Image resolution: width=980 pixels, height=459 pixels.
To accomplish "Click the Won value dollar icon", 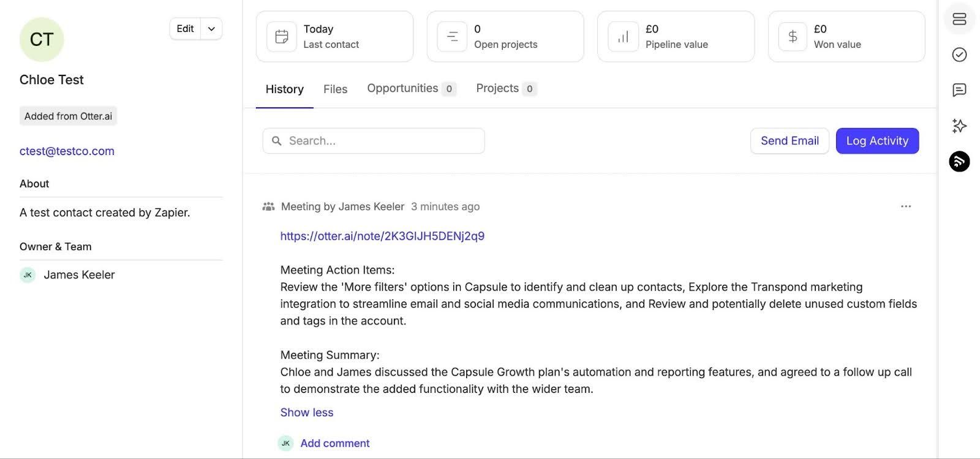I will pos(793,37).
